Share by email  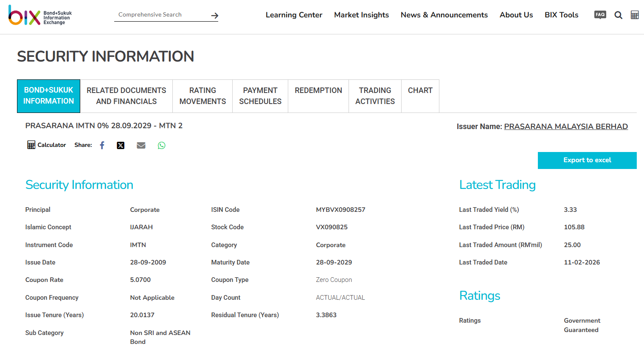point(141,145)
